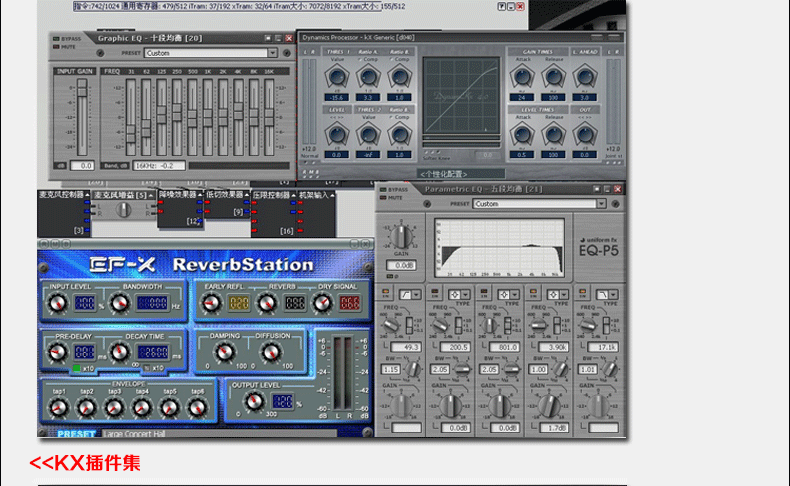Click envelope tap6 knob

[x=197, y=408]
